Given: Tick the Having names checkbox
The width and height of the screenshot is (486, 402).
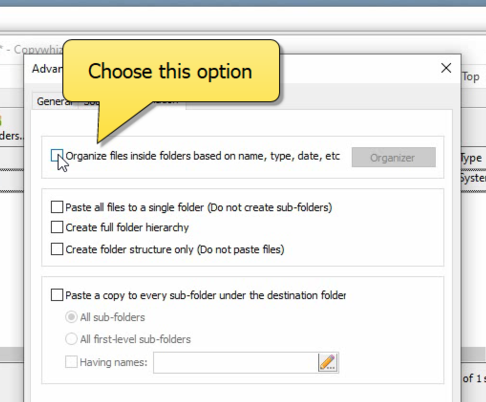Looking at the screenshot, I should [71, 362].
